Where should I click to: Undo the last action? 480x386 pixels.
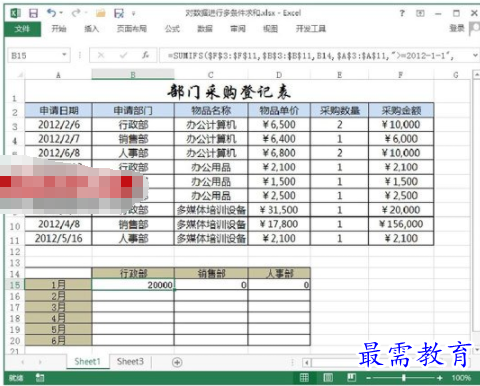coord(51,13)
